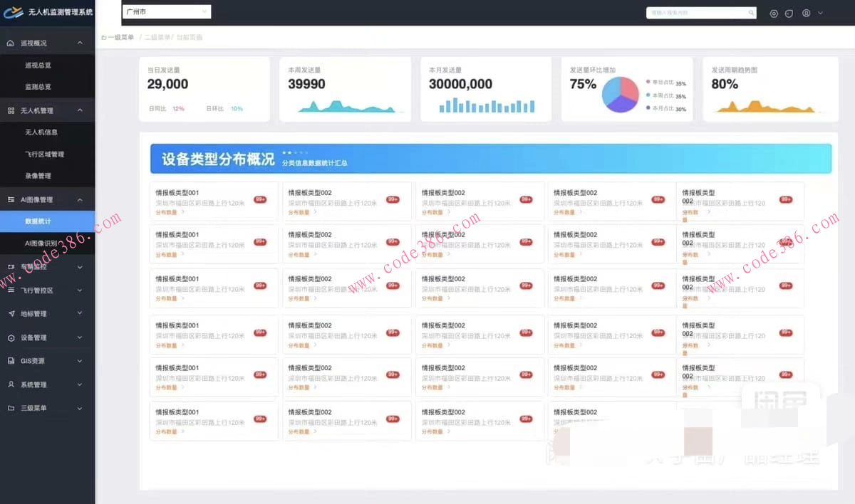Screen dimensions: 855x504
Task: Click the AI图像管理 panel icon
Action: click(x=10, y=199)
